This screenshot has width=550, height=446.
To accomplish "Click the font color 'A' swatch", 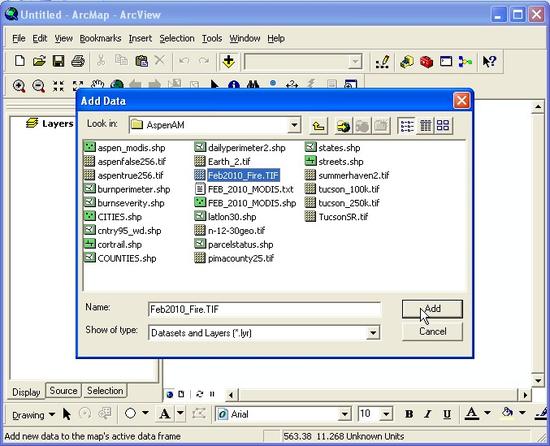I will coord(472,414).
